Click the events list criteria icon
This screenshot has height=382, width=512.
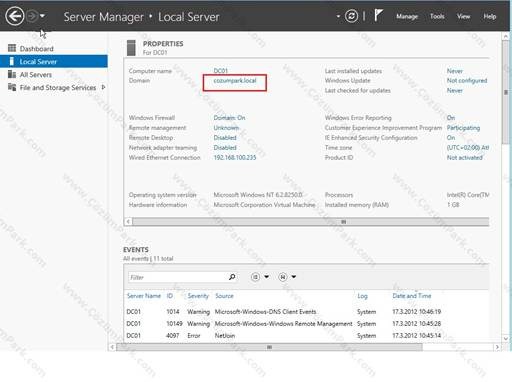[255, 277]
